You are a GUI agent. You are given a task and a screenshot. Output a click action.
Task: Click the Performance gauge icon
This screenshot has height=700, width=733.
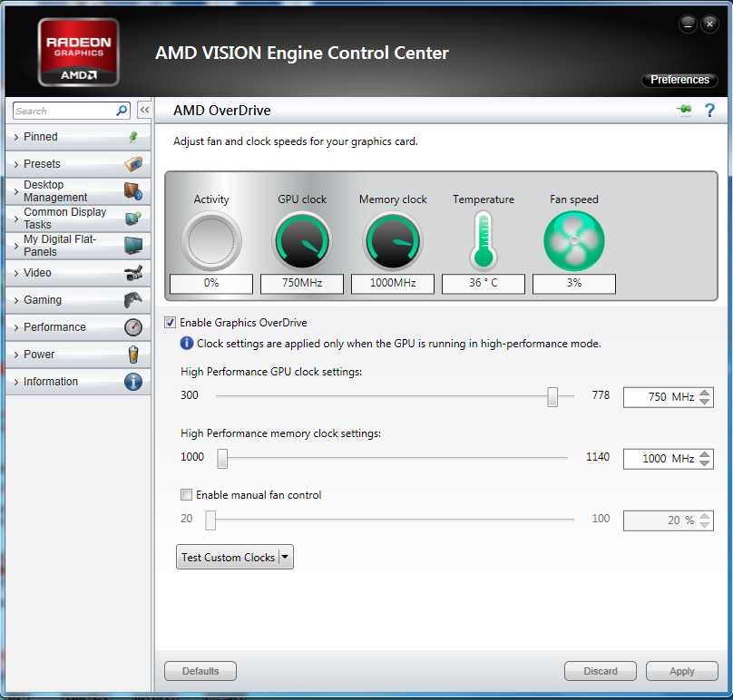point(133,327)
